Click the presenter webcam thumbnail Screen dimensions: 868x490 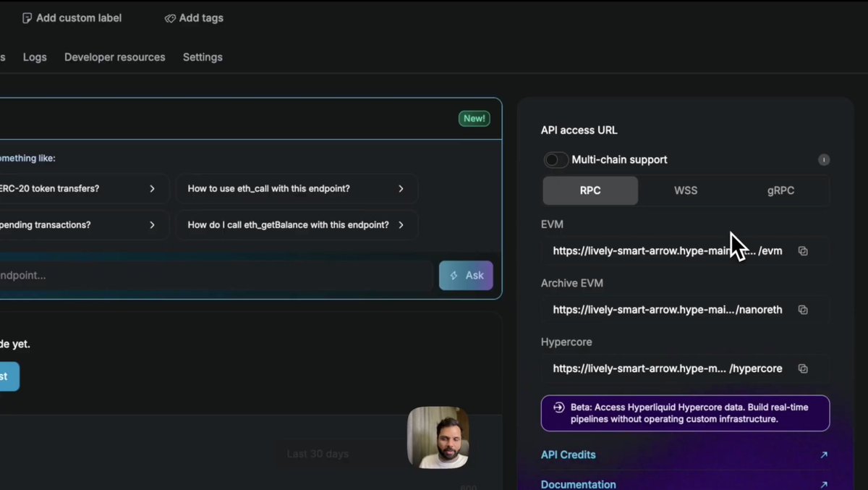pyautogui.click(x=438, y=438)
